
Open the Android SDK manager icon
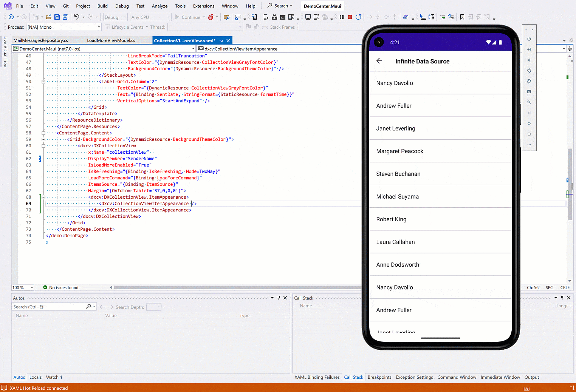pos(274,17)
